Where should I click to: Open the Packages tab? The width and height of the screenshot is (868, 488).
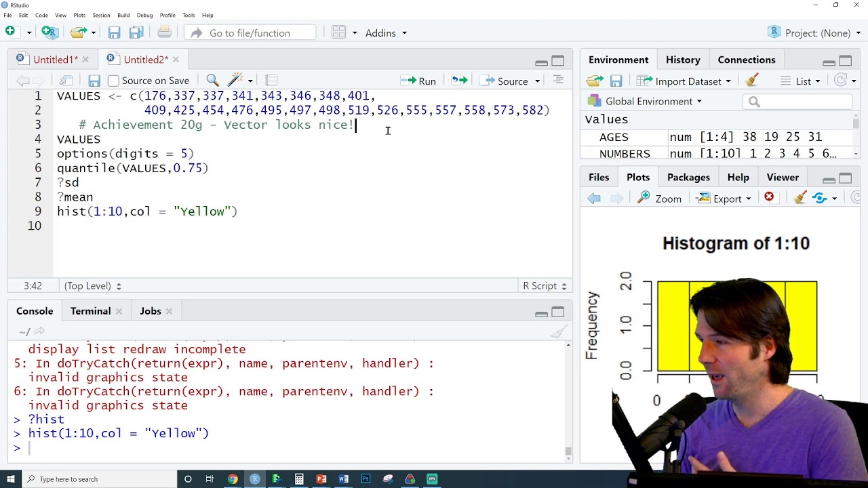pyautogui.click(x=688, y=178)
